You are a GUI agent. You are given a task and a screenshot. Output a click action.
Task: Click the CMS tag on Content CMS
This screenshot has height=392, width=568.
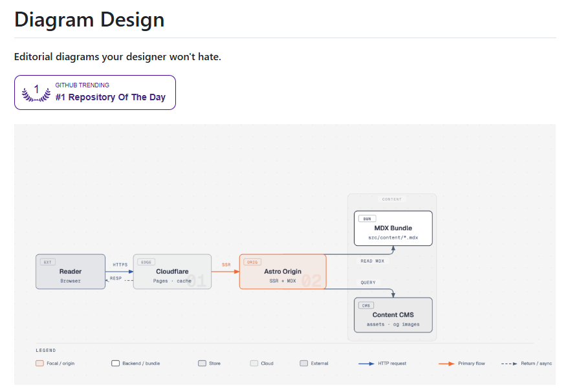[x=366, y=306]
